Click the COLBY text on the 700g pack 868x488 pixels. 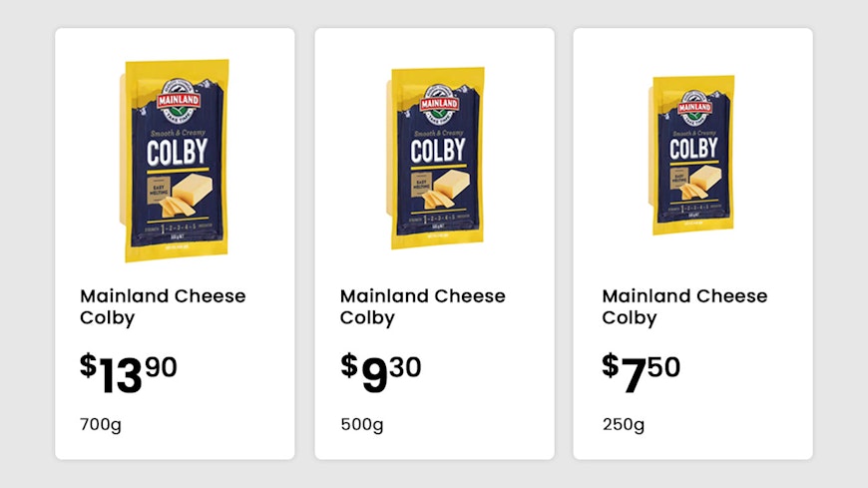coord(177,153)
